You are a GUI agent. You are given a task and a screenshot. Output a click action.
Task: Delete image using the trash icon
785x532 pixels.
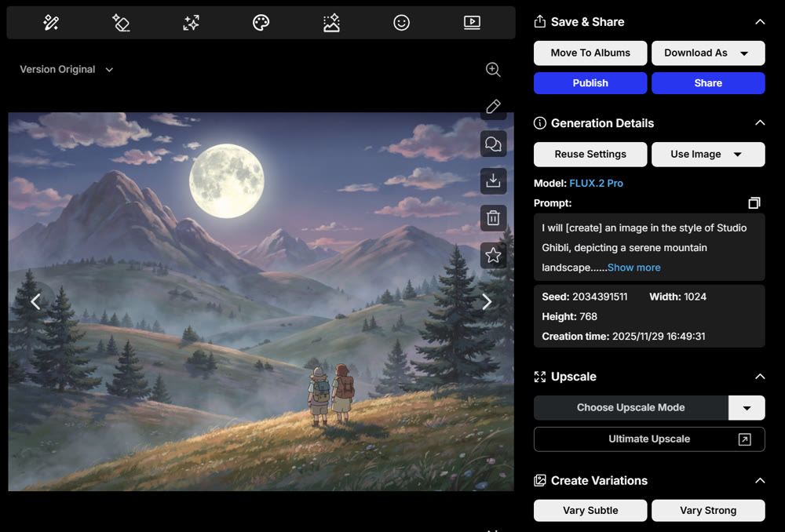click(x=493, y=218)
